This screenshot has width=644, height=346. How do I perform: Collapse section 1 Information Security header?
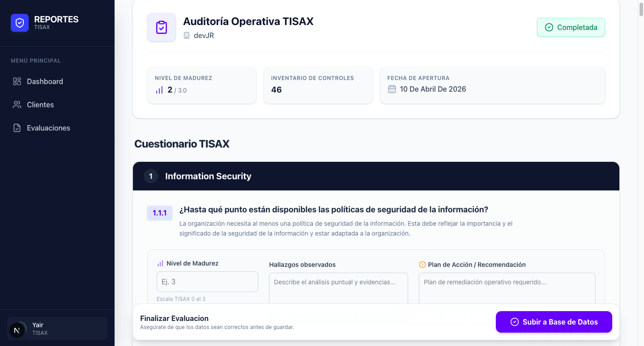[376, 176]
